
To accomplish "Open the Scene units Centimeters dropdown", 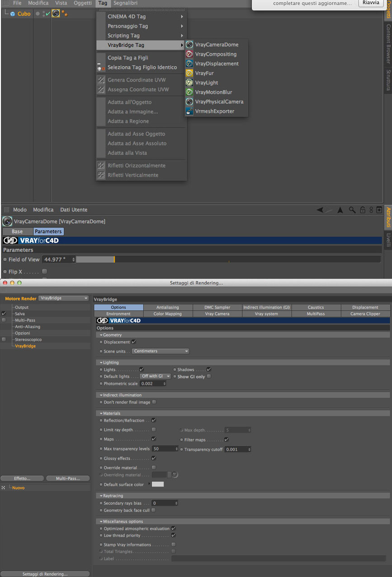I will pos(161,351).
